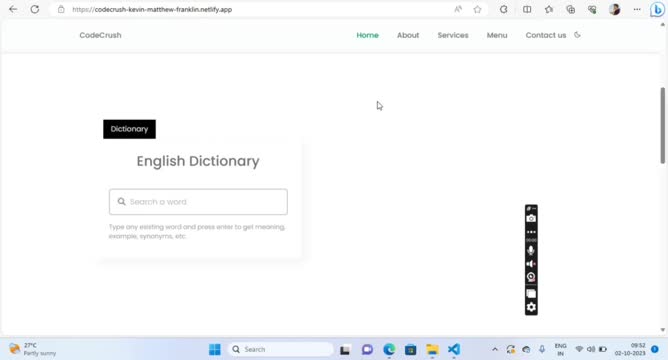Add page to favorites with star icon

tap(478, 9)
